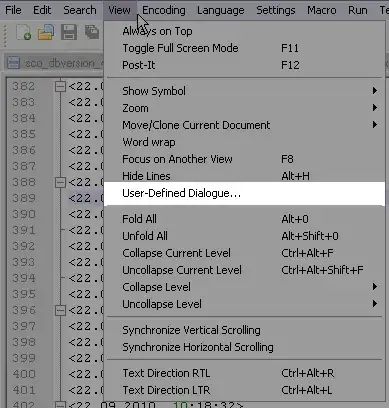Click line number 399 in margin
The width and height of the screenshot is (389, 408).
pos(24,358)
